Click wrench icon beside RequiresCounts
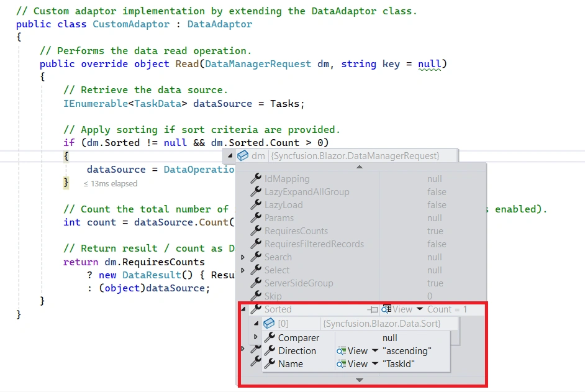This screenshot has height=392, width=585. click(256, 230)
